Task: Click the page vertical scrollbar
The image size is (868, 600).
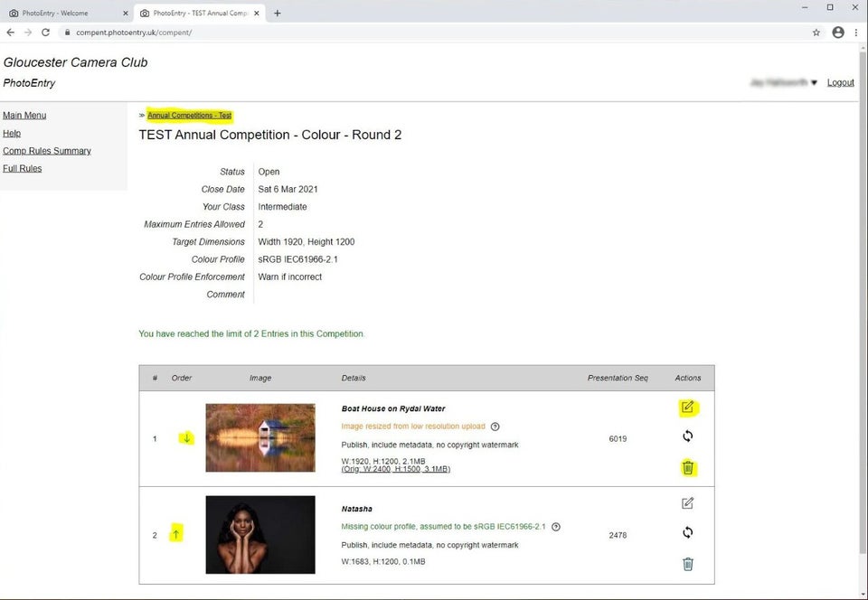Action: tap(863, 302)
